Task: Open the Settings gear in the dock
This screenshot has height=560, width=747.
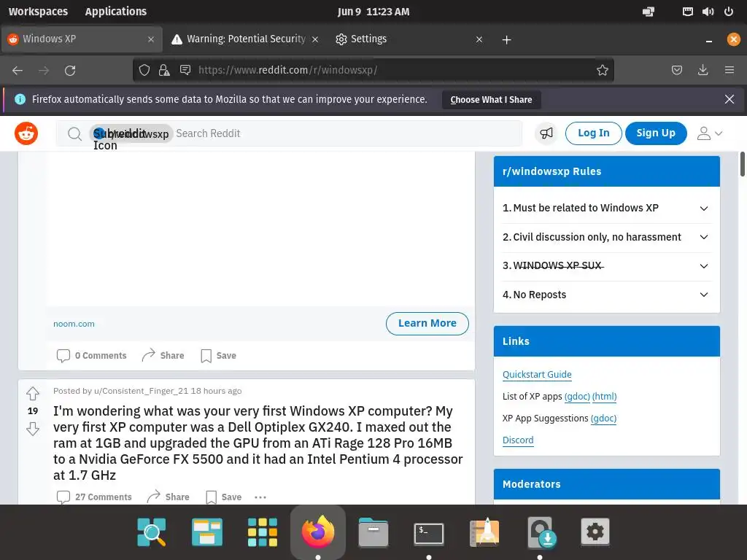Action: 595,532
